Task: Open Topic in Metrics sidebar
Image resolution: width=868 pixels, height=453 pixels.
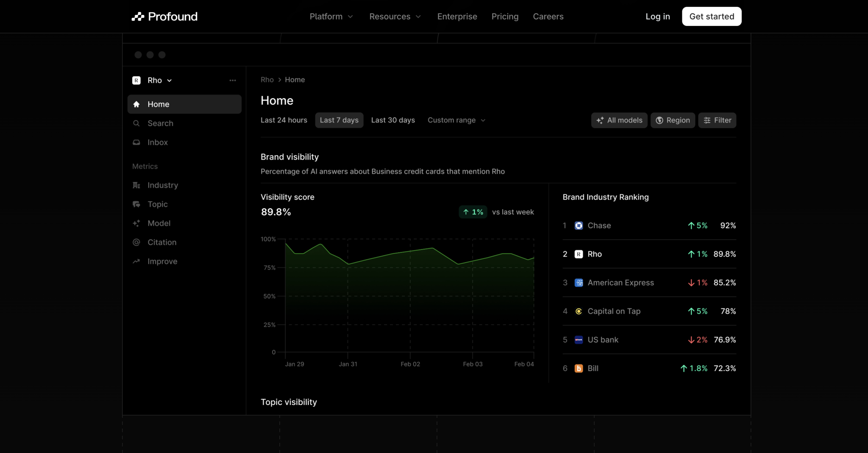Action: pyautogui.click(x=184, y=204)
